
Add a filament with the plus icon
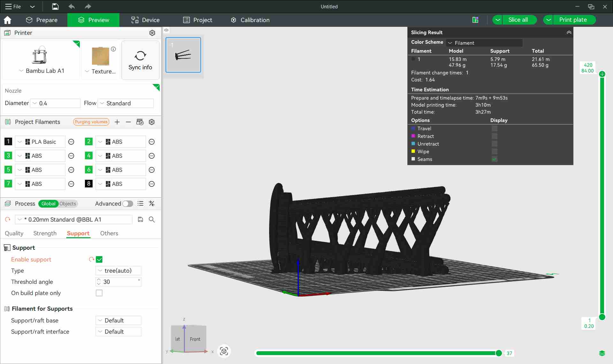coord(117,122)
